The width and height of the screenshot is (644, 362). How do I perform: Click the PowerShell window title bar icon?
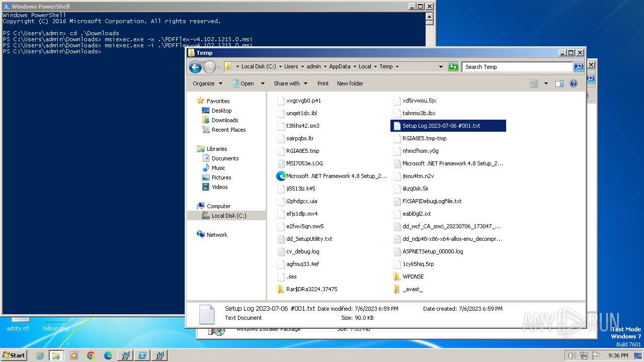pyautogui.click(x=7, y=7)
